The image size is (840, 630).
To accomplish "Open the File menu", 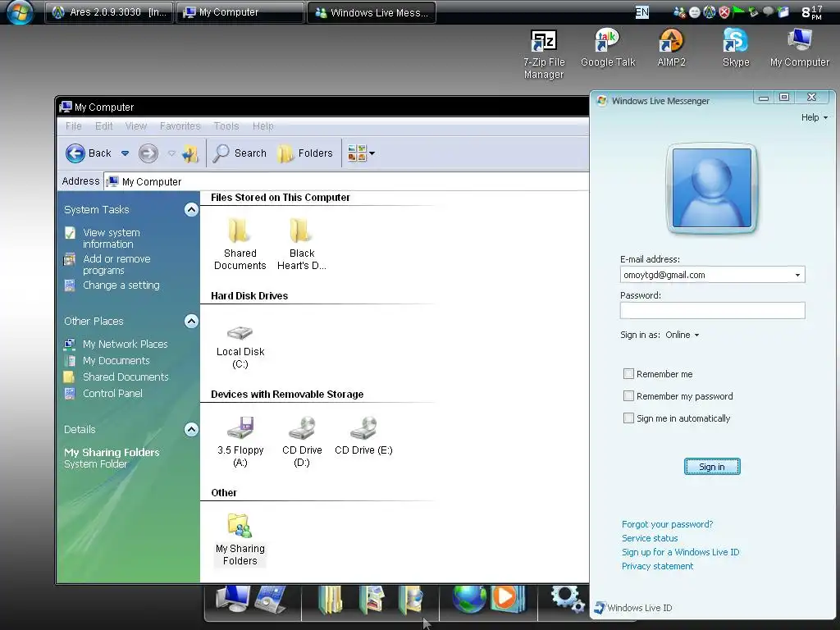I will 73,126.
